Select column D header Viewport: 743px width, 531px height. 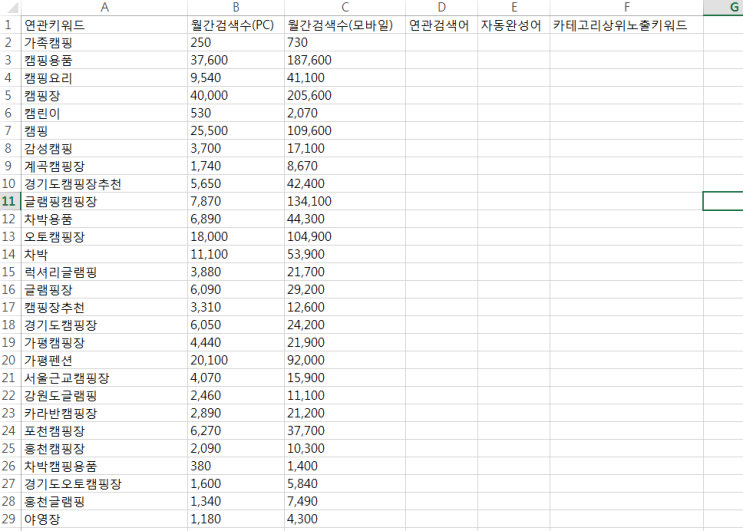442,7
